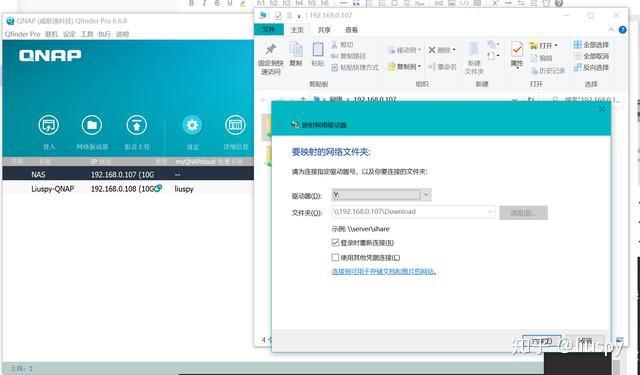This screenshot has height=375, width=640.
Task: Switch to View (查看) ribbon tab
Action: tap(351, 30)
